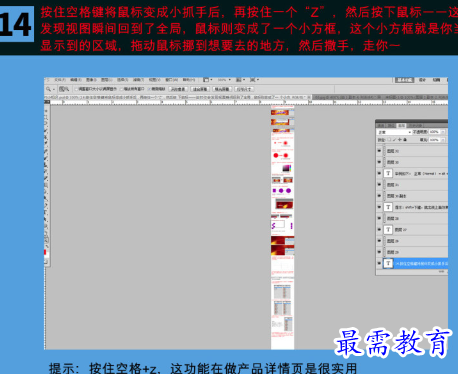Open the 填充 fill slider arrow

(x=443, y=140)
